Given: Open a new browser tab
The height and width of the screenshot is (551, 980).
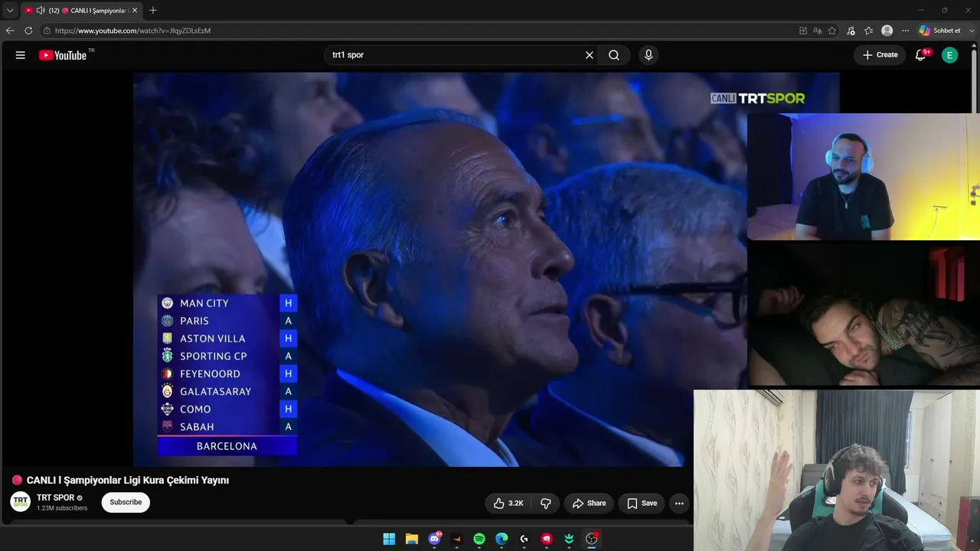Looking at the screenshot, I should (x=153, y=11).
